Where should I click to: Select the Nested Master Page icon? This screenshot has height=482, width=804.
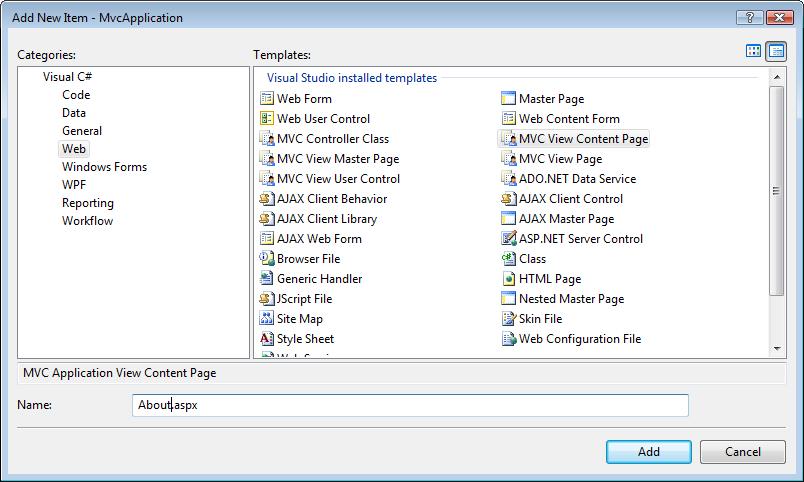pos(508,298)
